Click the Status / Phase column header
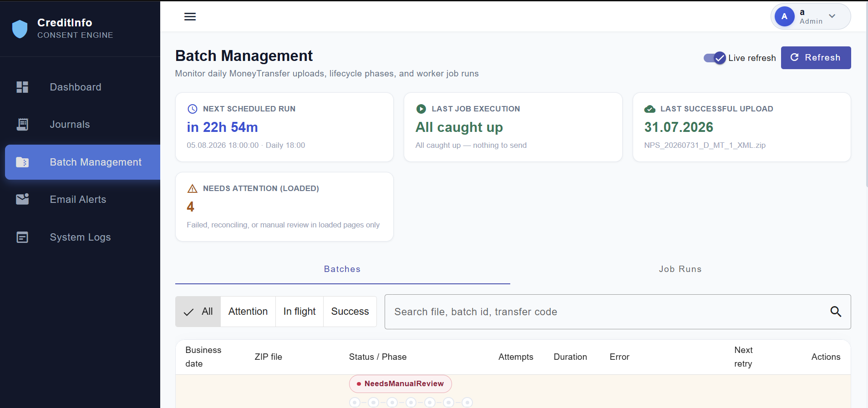Image resolution: width=868 pixels, height=408 pixels. pyautogui.click(x=378, y=357)
